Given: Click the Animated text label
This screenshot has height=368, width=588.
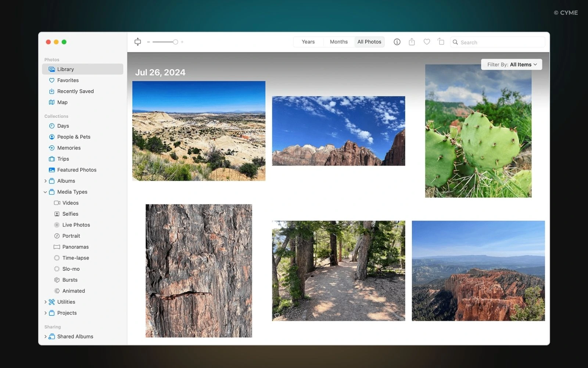Looking at the screenshot, I should 73,291.
